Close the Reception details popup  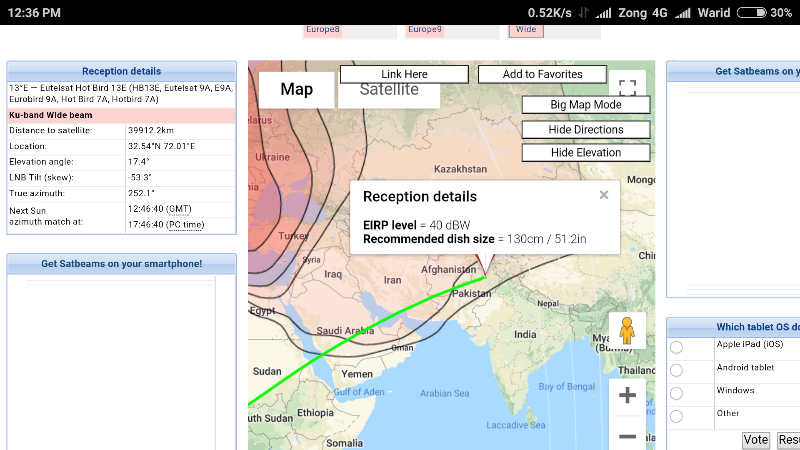(x=604, y=195)
